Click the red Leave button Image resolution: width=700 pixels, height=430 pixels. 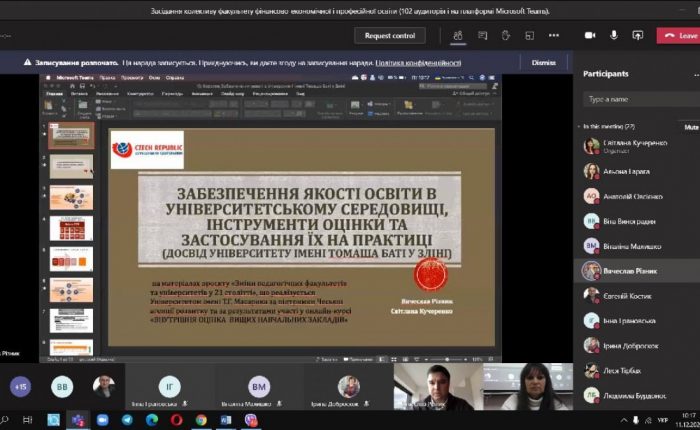point(678,36)
